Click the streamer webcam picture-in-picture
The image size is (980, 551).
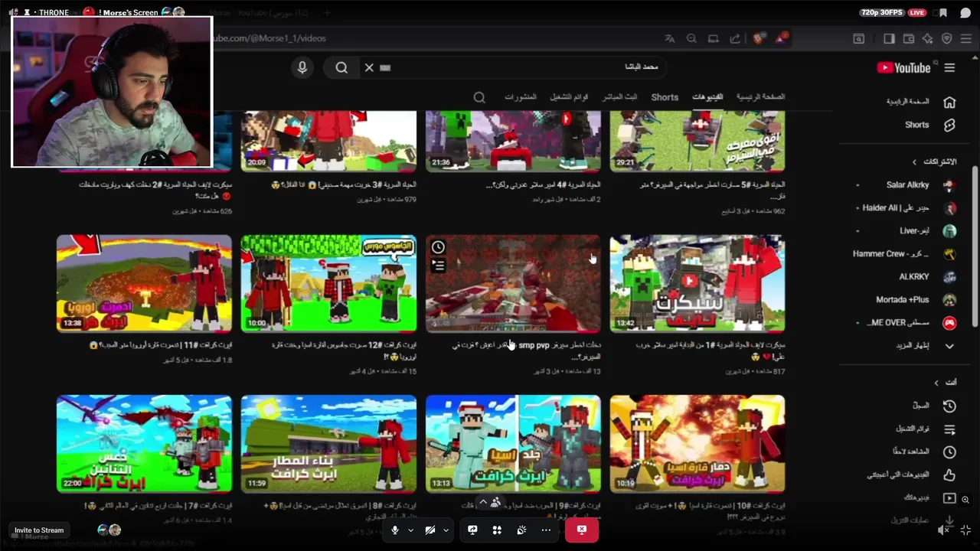pos(112,92)
